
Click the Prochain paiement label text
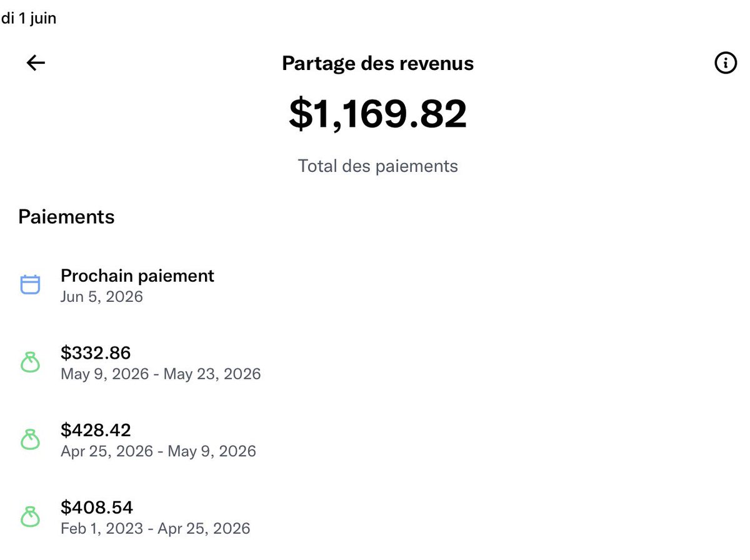pos(137,276)
